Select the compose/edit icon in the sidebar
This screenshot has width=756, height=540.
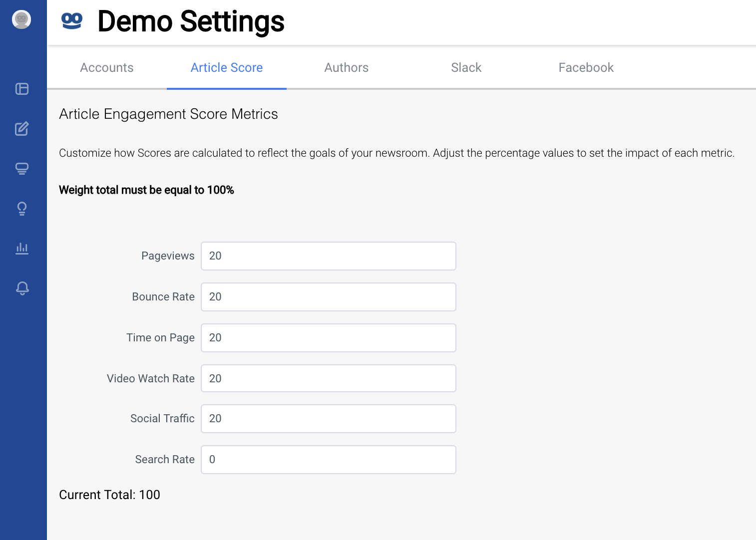click(22, 128)
